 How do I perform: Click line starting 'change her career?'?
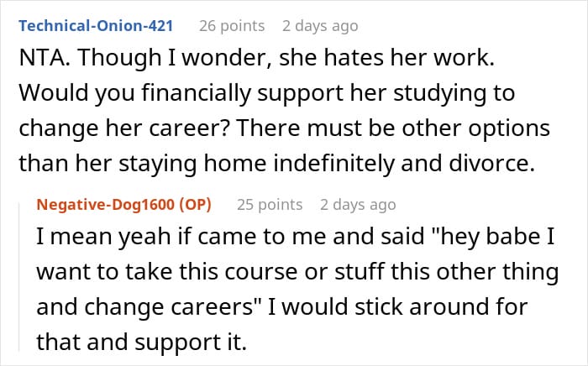(x=284, y=128)
